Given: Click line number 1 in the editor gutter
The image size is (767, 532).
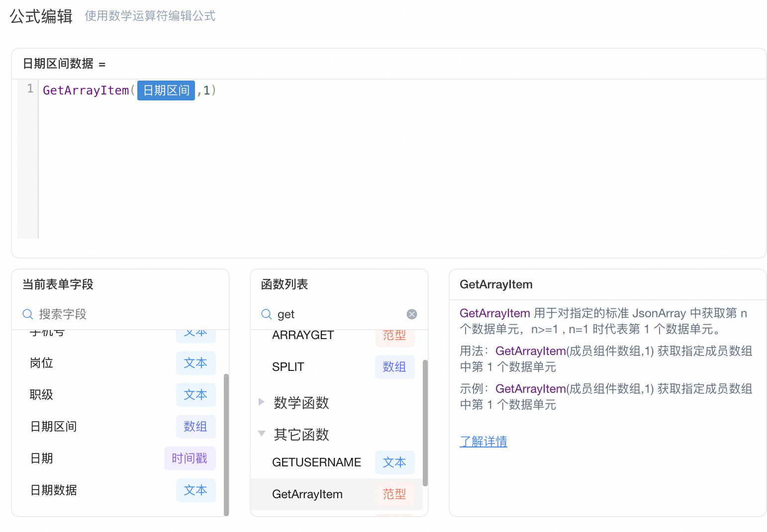Looking at the screenshot, I should click(x=30, y=89).
